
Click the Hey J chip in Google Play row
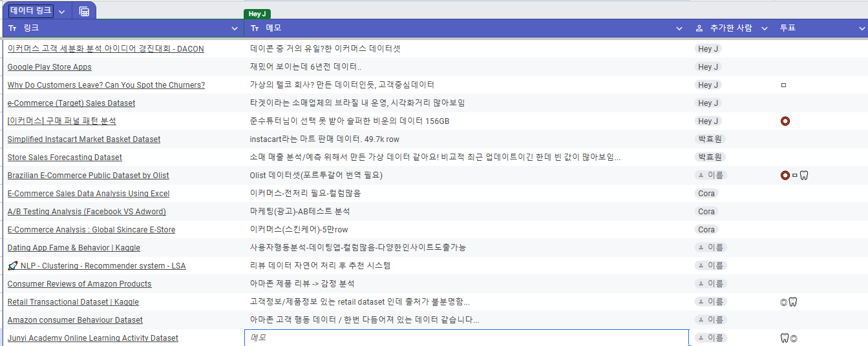[708, 67]
